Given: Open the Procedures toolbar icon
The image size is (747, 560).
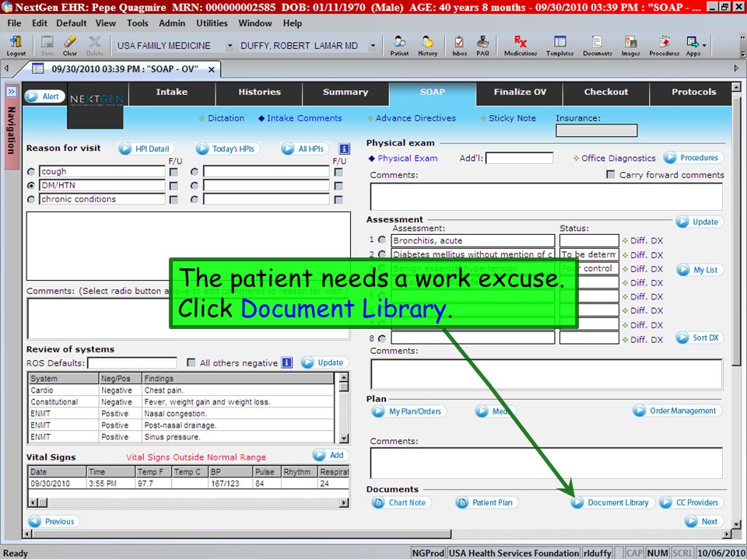Looking at the screenshot, I should coord(664,46).
